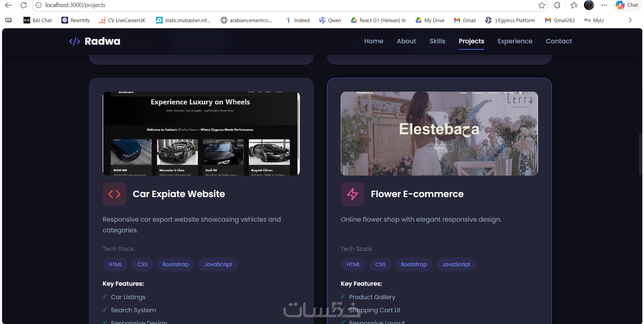This screenshot has width=644, height=324.
Task: Click the CSS tag in Flower E-commerce card
Action: [x=380, y=264]
